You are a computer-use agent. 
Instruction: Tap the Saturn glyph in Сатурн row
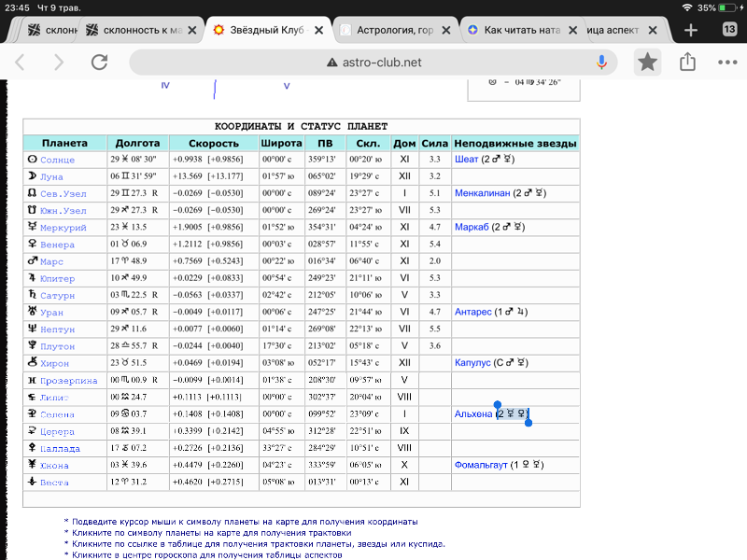32,294
